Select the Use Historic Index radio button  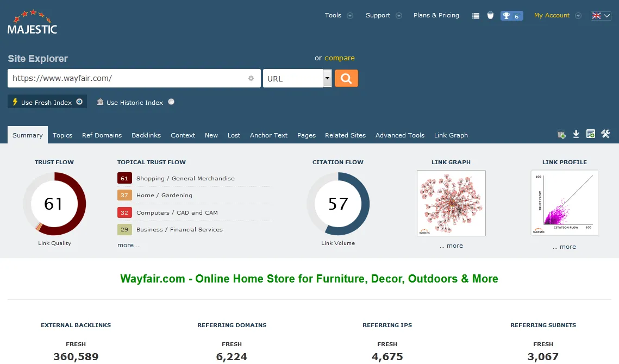(171, 102)
